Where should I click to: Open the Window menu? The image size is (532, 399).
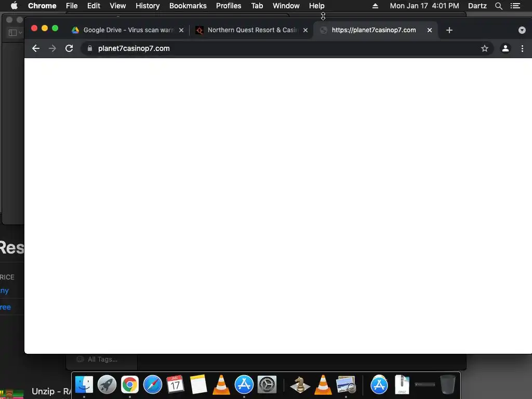[286, 6]
